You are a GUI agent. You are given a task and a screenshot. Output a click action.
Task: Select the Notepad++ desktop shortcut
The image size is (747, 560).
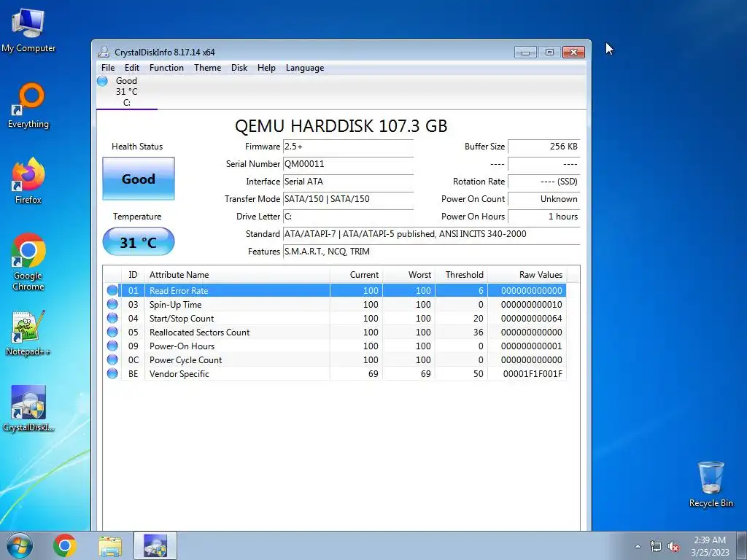pos(28,333)
